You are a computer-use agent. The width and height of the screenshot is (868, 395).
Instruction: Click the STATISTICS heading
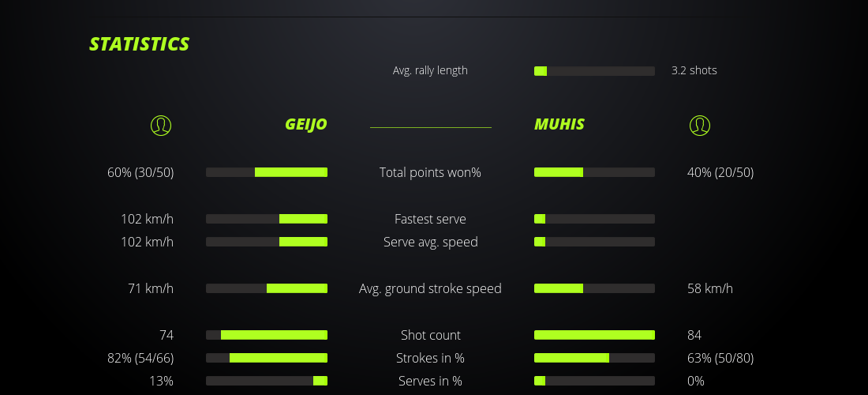tap(139, 44)
